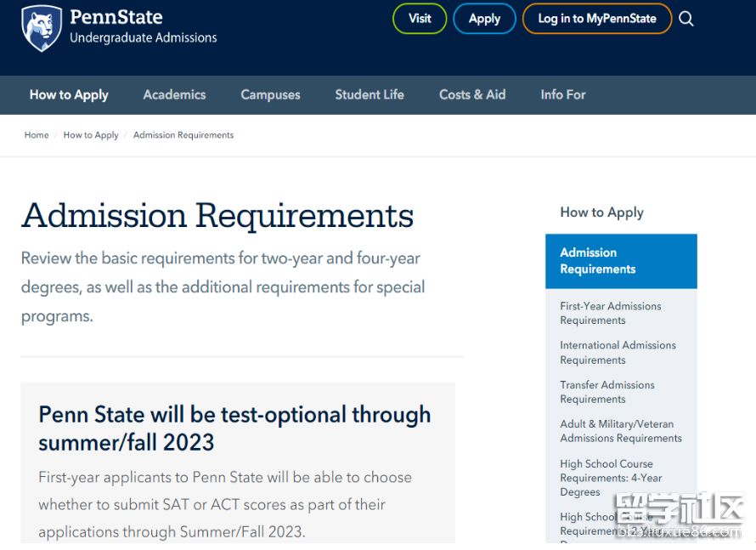Viewport: 756px width, 550px height.
Task: Select How to Apply in the breadcrumbs
Action: 91,134
